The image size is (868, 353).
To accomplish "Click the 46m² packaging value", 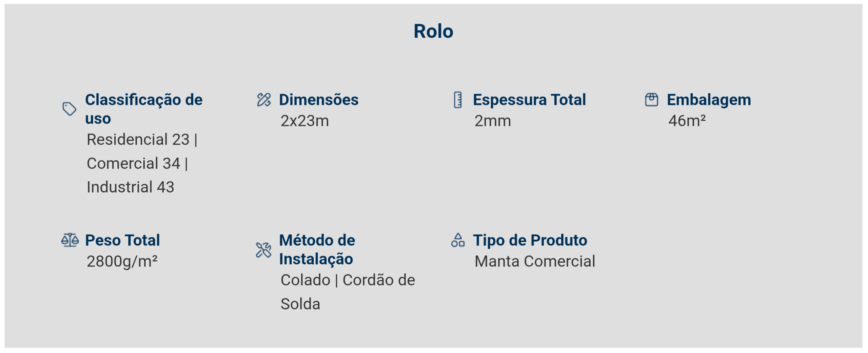I will pos(687,121).
